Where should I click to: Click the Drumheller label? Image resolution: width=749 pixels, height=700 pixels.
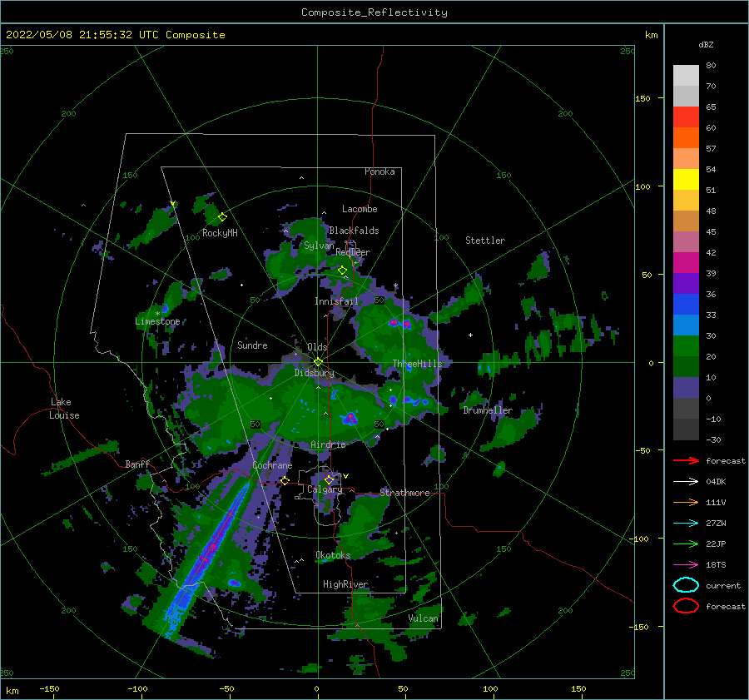pyautogui.click(x=488, y=410)
